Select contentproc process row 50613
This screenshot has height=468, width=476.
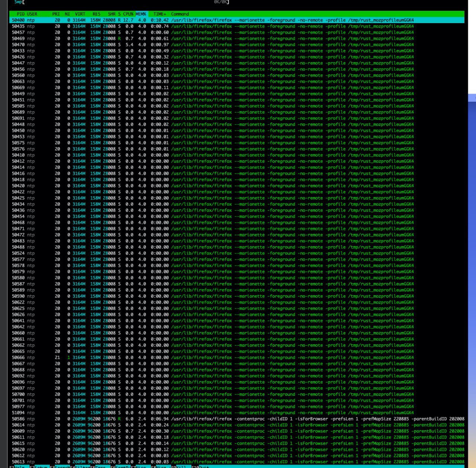pyautogui.click(x=237, y=462)
